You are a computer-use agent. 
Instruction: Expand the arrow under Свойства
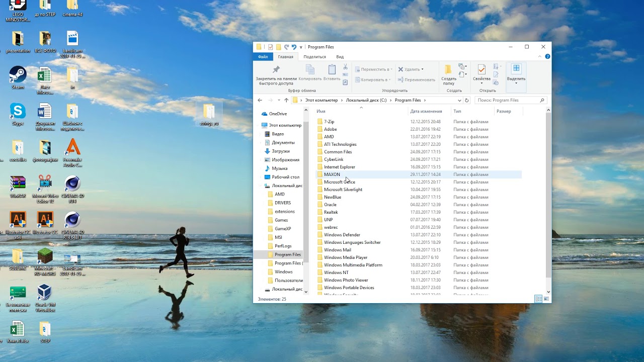pyautogui.click(x=481, y=83)
